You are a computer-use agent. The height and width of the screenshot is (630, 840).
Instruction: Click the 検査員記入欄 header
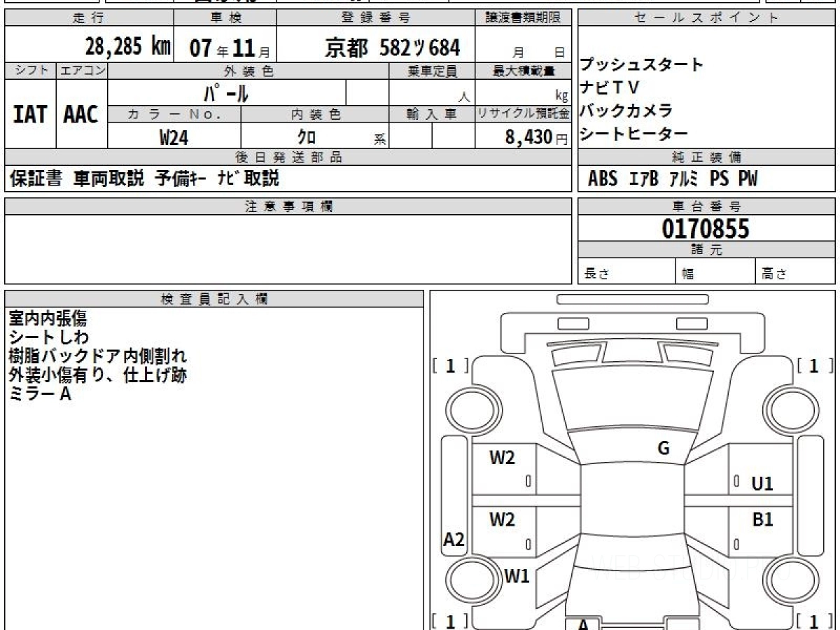(214, 299)
